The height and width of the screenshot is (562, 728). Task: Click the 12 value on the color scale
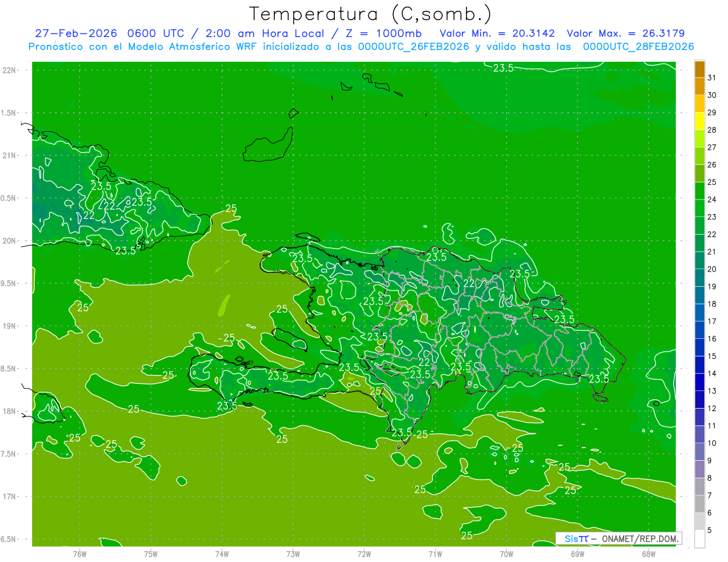pyautogui.click(x=712, y=408)
